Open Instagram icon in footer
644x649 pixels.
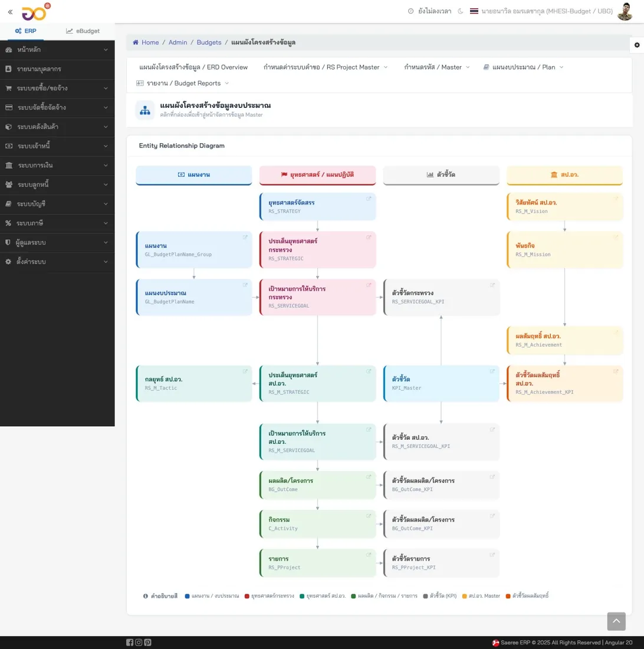click(139, 643)
